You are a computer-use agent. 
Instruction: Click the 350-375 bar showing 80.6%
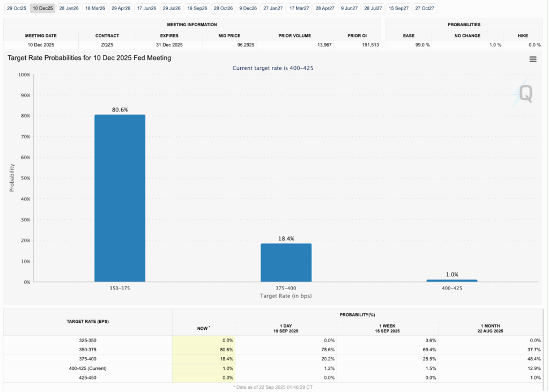coord(120,198)
